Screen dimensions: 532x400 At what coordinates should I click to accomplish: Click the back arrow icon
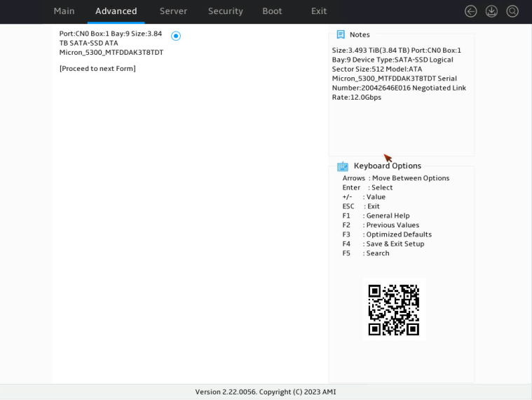click(470, 11)
